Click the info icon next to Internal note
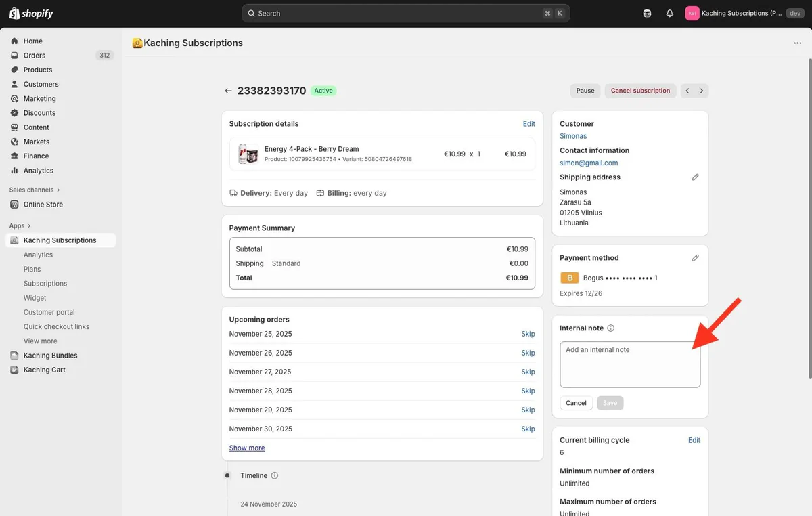Viewport: 812px width, 516px height. (611, 328)
